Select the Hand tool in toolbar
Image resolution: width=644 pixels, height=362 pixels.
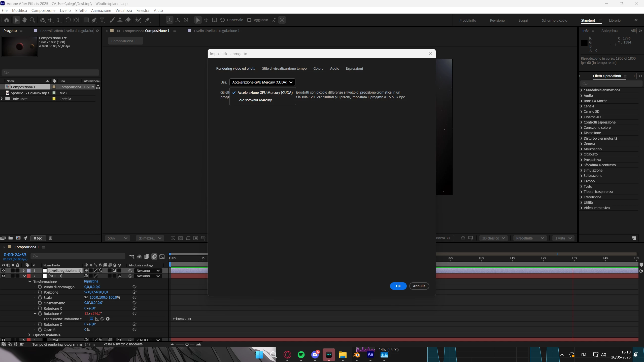point(24,20)
